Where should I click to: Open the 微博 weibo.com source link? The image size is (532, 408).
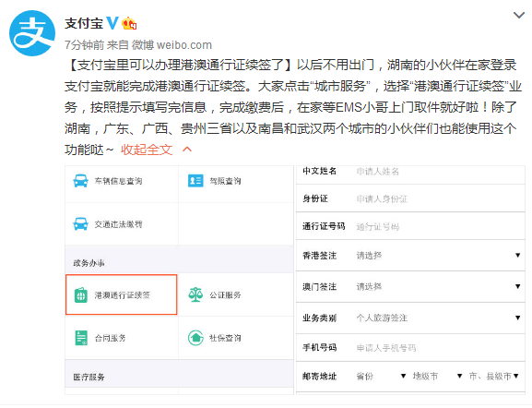[x=171, y=45]
